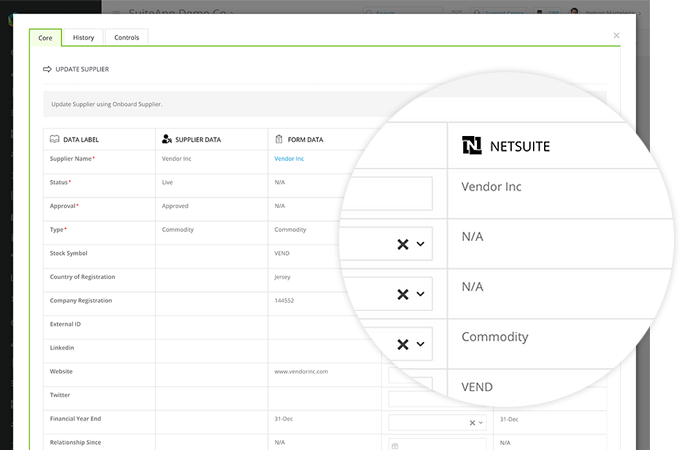Select the Status row label
Viewport: 683px width, 450px height.
[60, 182]
